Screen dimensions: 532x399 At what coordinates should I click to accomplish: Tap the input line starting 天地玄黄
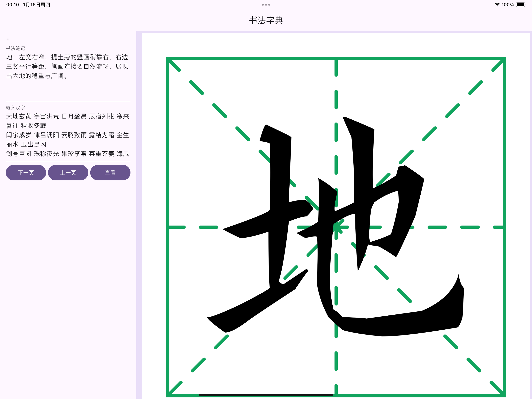(x=68, y=116)
